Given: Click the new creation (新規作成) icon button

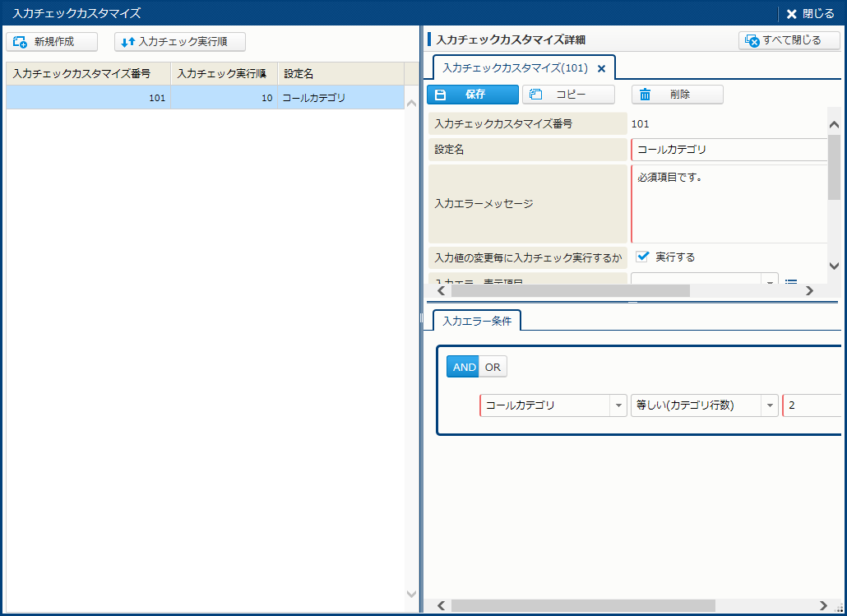Looking at the screenshot, I should (x=52, y=42).
